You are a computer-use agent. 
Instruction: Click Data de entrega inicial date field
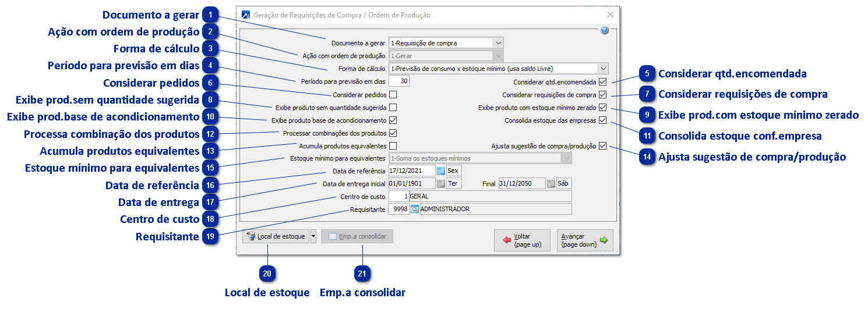[412, 184]
